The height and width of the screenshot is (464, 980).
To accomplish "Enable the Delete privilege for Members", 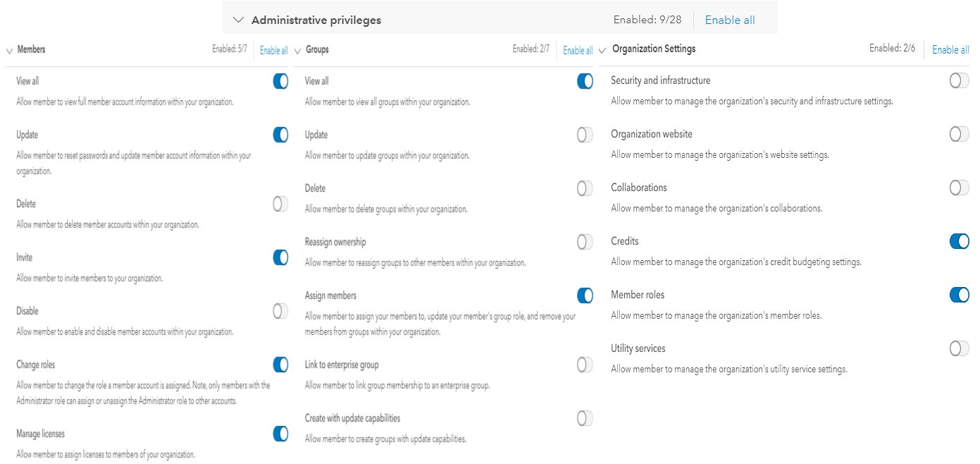I will coord(280,204).
